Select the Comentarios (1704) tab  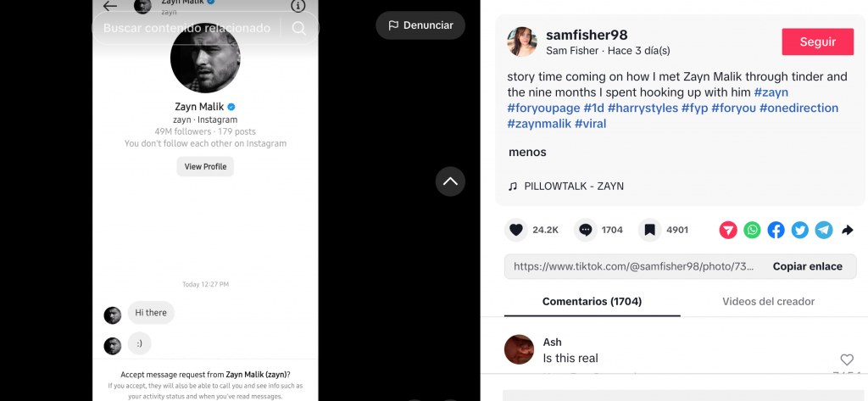[592, 301]
